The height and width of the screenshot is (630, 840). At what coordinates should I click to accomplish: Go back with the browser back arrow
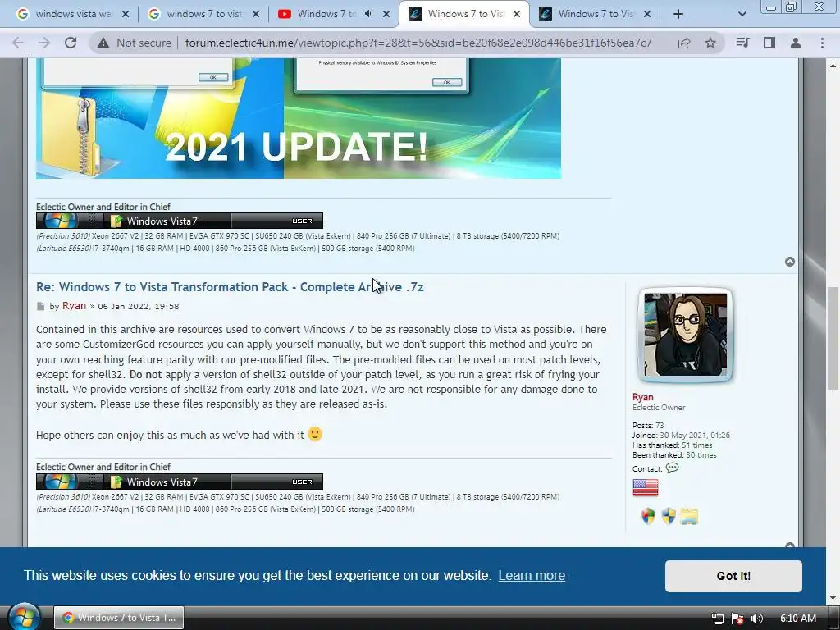(18, 43)
